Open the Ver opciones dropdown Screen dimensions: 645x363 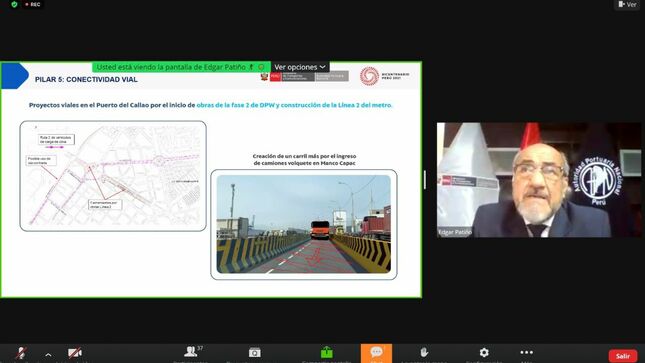coord(300,67)
